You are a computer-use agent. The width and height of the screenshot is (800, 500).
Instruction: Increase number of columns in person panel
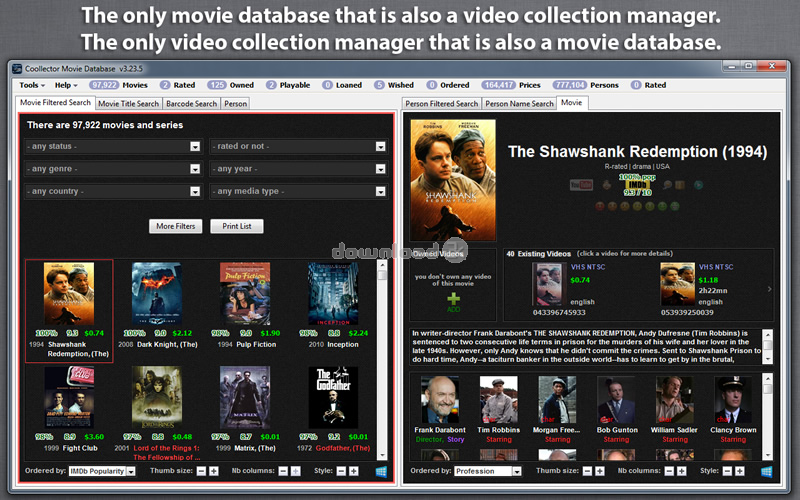tap(682, 471)
